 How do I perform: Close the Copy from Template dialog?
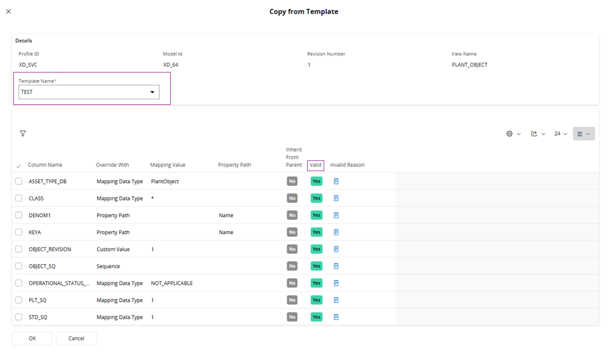coord(8,11)
